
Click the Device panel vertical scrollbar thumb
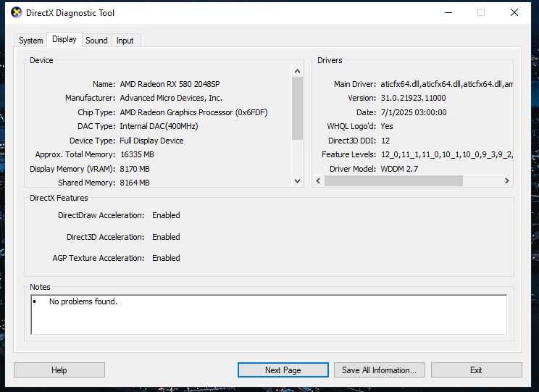click(297, 108)
